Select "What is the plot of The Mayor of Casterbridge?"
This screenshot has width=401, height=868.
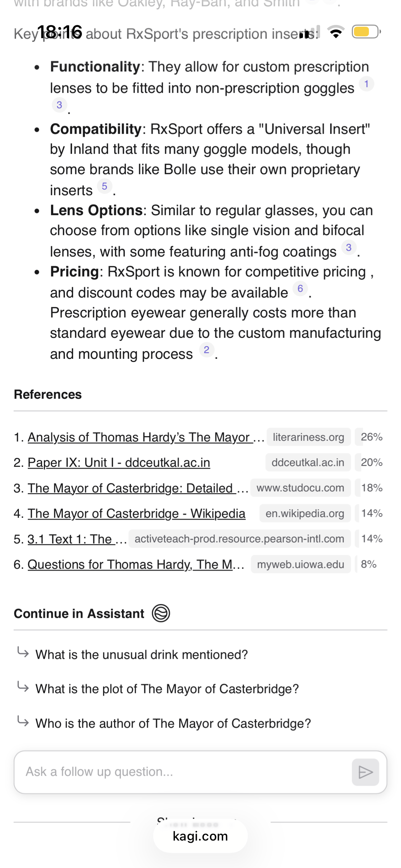[167, 689]
